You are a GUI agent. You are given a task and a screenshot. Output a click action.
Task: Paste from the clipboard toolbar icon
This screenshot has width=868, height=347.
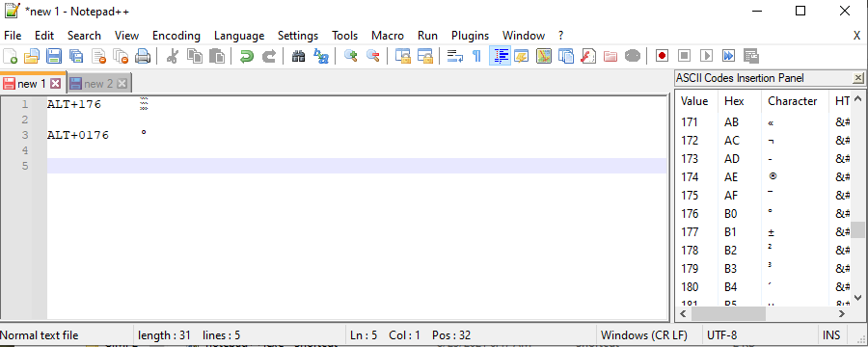217,56
